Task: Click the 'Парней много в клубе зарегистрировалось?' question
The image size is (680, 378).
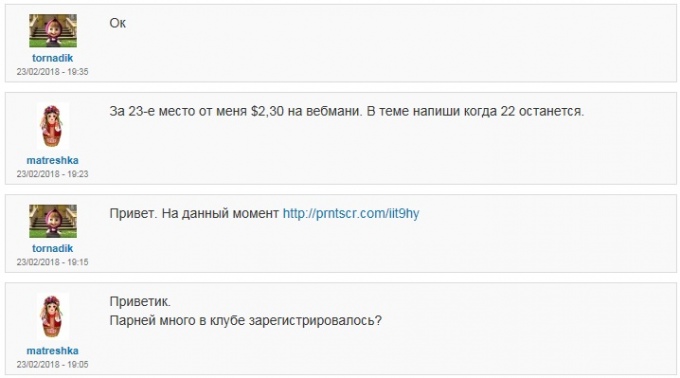Action: 245,321
